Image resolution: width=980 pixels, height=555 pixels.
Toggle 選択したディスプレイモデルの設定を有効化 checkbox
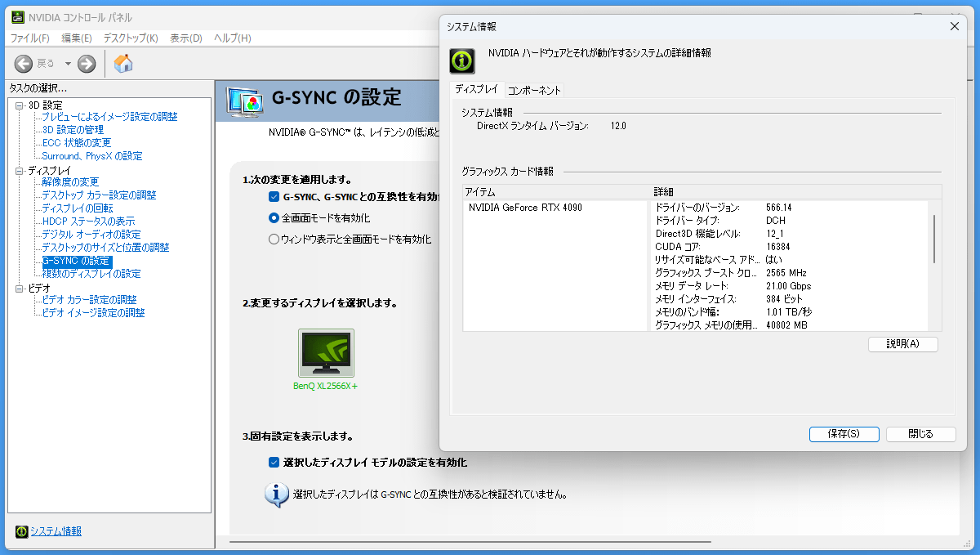point(274,463)
